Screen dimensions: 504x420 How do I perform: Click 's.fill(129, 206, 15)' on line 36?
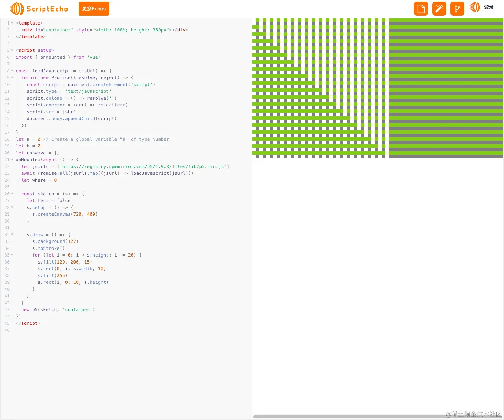(x=65, y=262)
